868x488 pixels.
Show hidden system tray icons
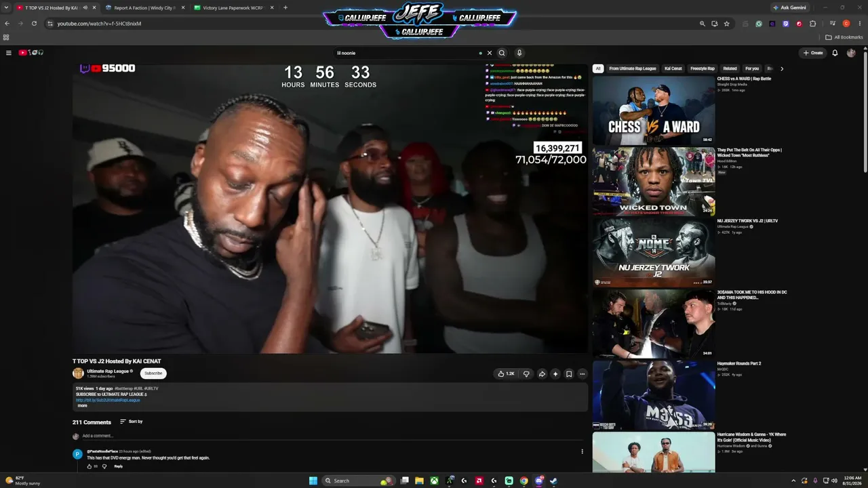point(793,481)
